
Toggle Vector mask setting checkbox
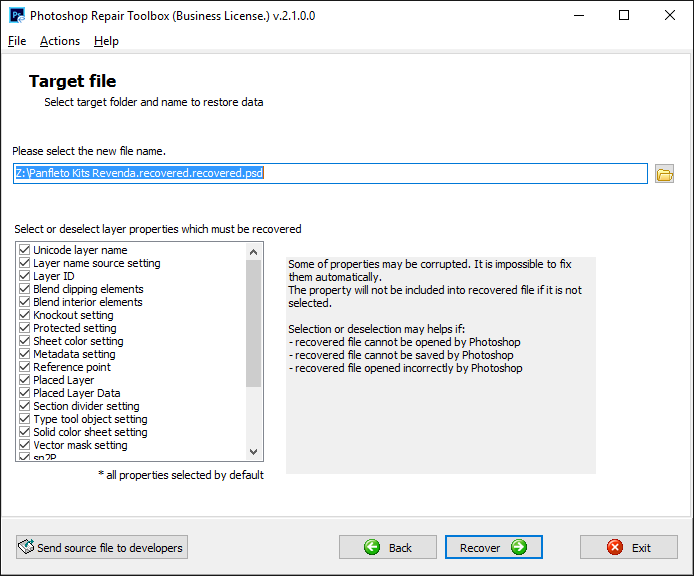[24, 445]
